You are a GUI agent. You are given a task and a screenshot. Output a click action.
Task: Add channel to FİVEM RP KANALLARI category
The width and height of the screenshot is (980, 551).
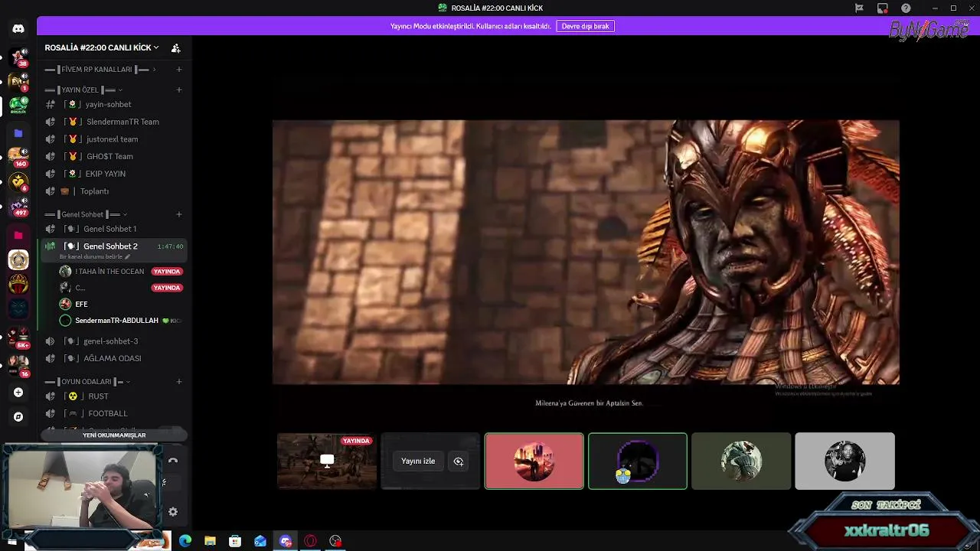tap(179, 70)
